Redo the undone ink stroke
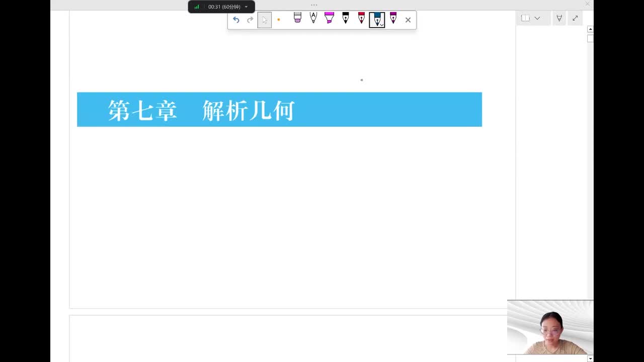This screenshot has width=644, height=362. click(x=250, y=20)
